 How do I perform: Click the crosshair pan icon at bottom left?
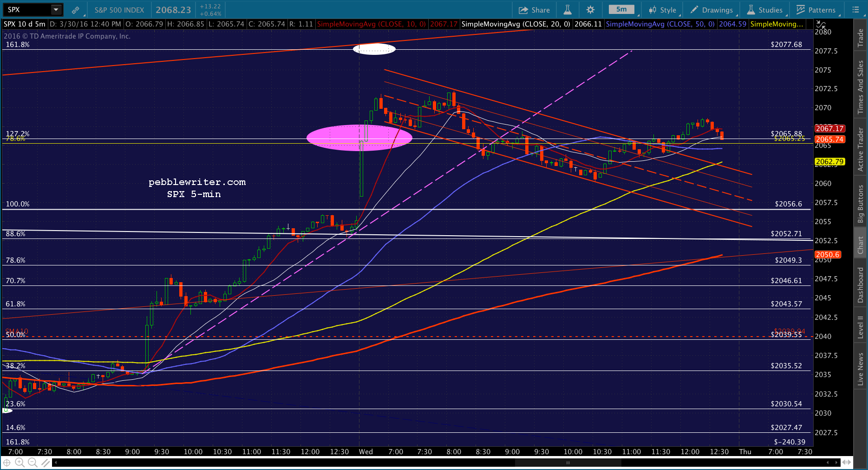pos(7,463)
